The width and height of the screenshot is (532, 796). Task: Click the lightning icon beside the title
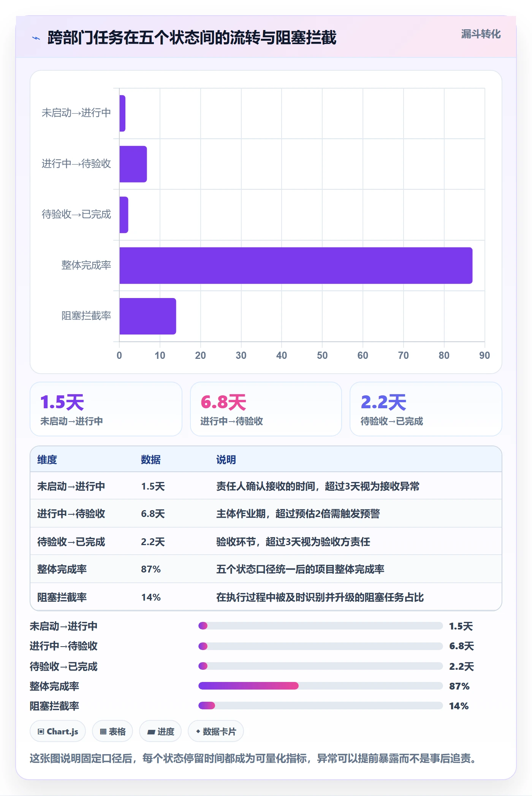click(36, 38)
